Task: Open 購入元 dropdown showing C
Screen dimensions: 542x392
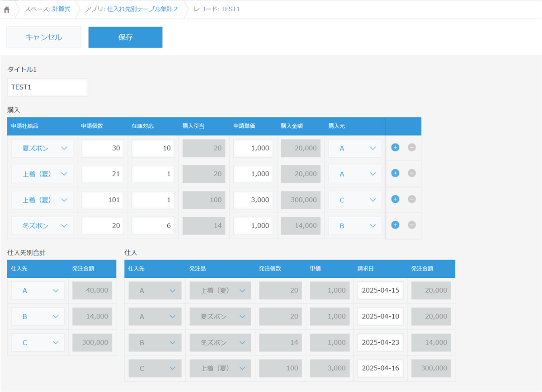Action: [x=355, y=200]
